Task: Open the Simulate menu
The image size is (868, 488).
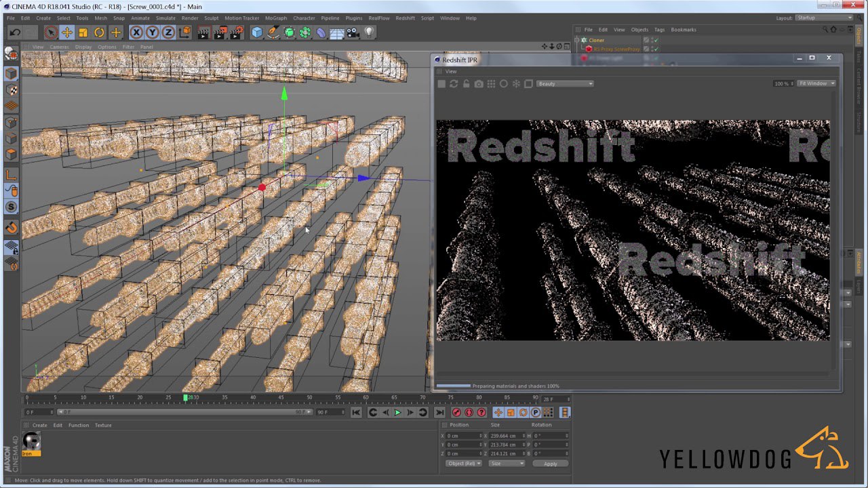Action: pyautogui.click(x=165, y=18)
